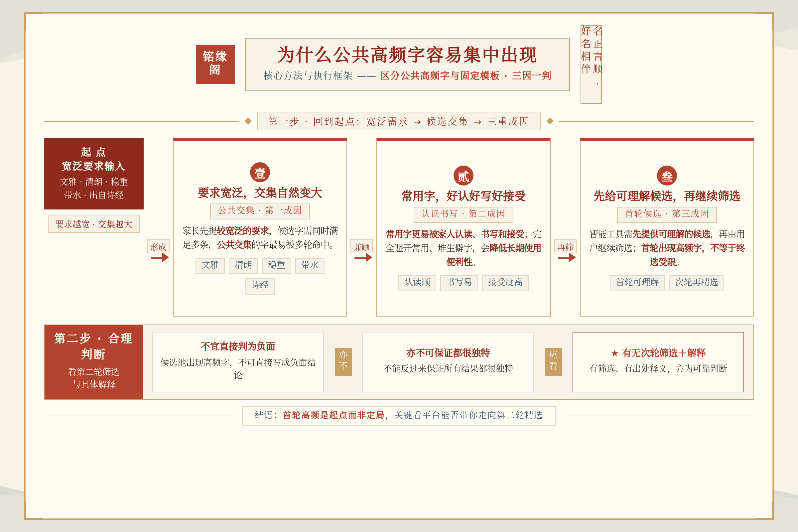This screenshot has width=798, height=532.
Task: Select the main title 为什么公共高频字容易集中出现
Action: [x=407, y=55]
